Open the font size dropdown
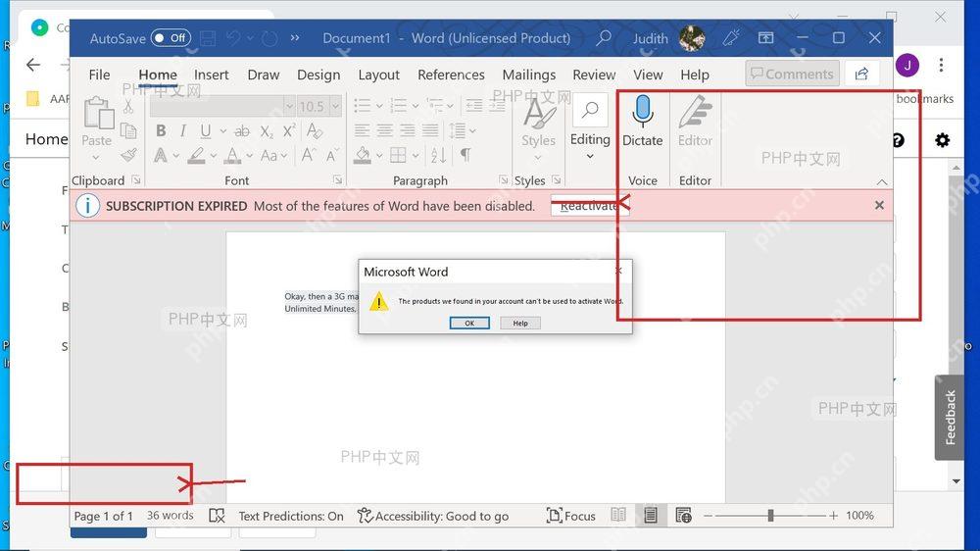This screenshot has width=980, height=551. 335,106
